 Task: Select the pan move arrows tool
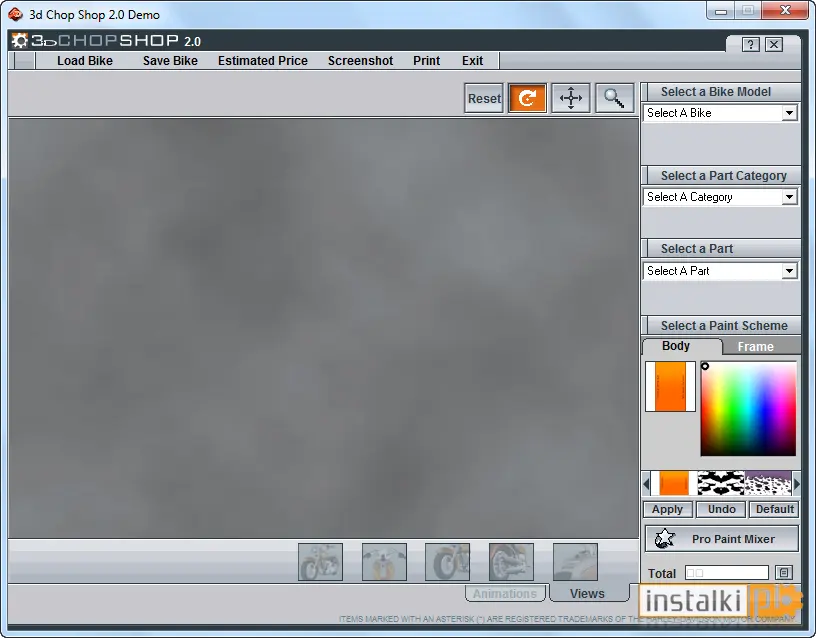coord(570,98)
